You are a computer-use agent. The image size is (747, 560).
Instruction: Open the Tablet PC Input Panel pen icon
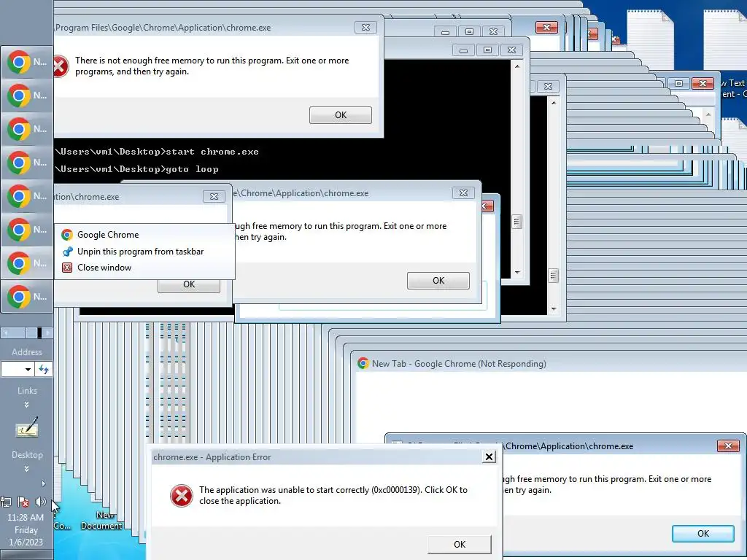coord(27,427)
